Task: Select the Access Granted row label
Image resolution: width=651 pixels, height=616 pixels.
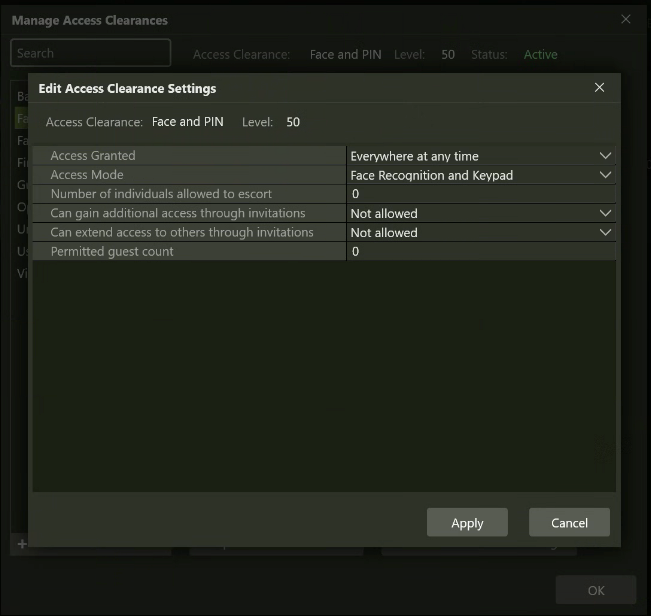Action: (93, 156)
